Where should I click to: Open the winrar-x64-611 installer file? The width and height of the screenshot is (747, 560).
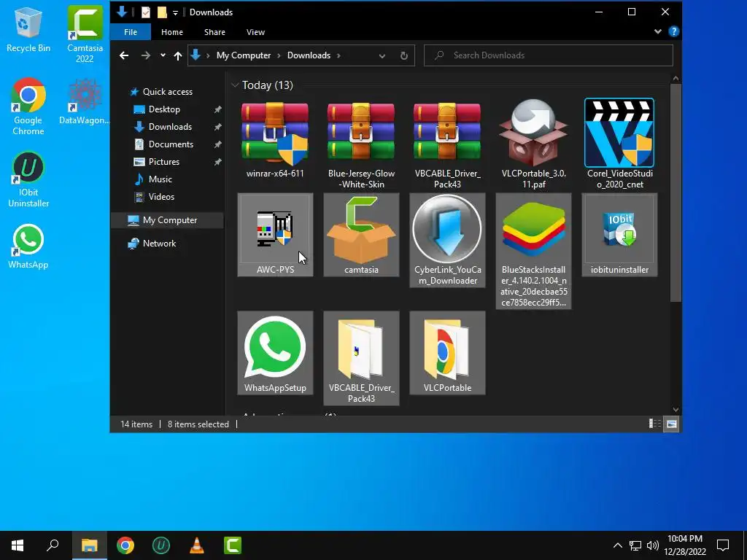point(275,139)
